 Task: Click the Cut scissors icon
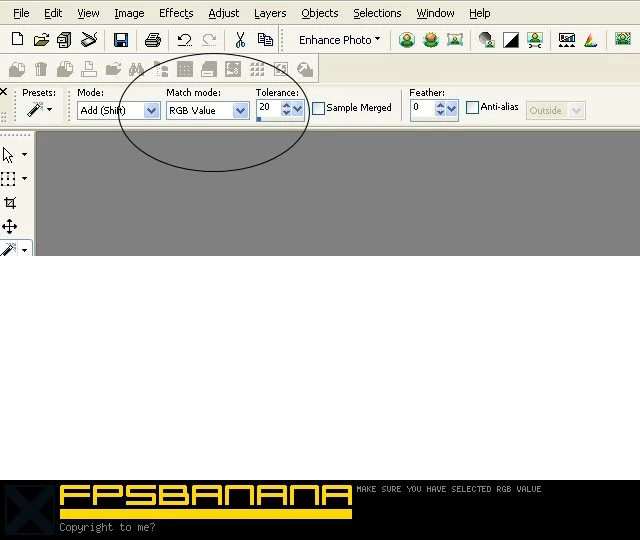pyautogui.click(x=240, y=40)
